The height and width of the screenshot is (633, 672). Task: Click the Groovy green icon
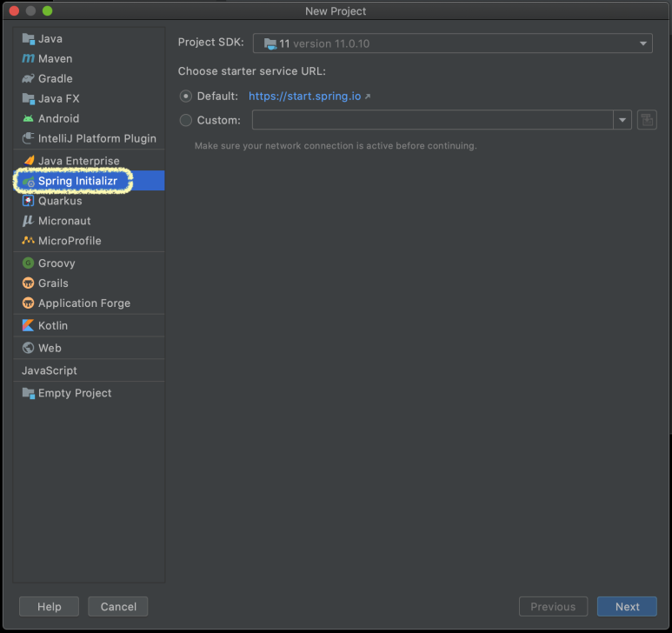click(29, 263)
